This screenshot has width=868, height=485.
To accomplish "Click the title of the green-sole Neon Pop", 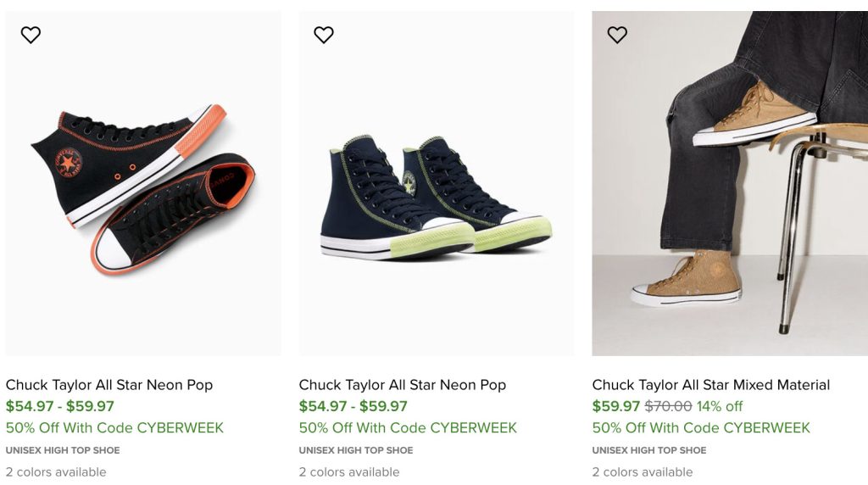I will (403, 385).
